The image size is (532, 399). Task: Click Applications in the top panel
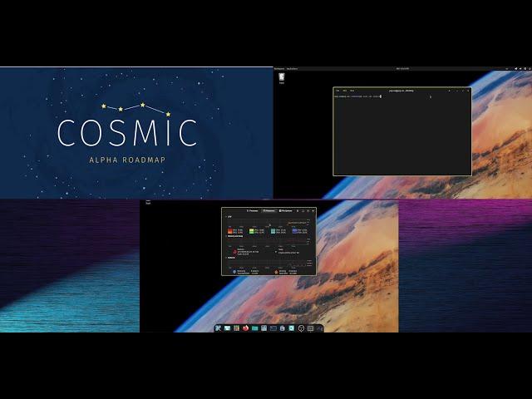pos(292,69)
